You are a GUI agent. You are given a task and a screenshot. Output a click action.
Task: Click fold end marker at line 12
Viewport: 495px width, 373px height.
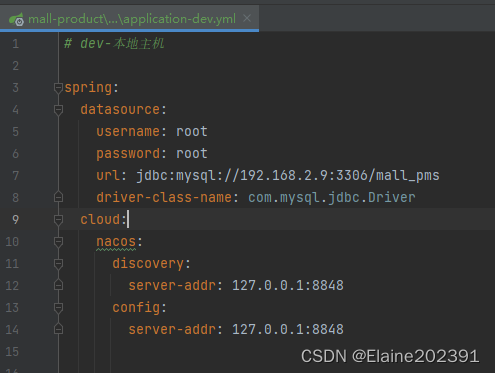pos(58,285)
